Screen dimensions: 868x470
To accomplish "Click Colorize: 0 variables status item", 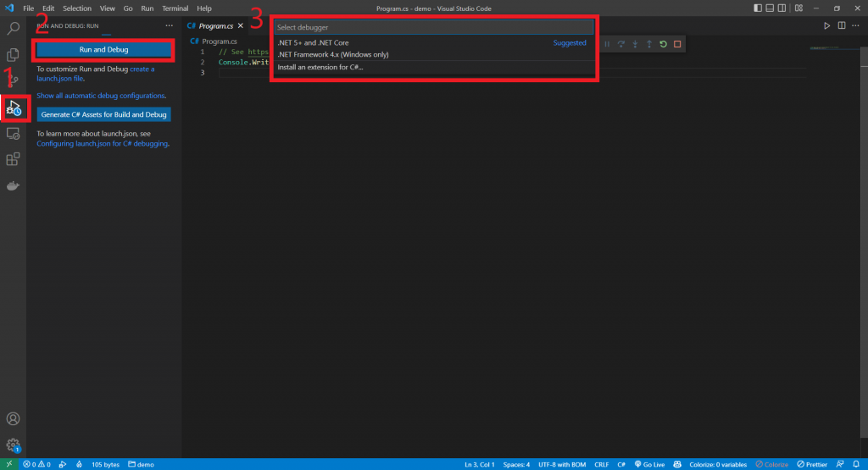I will [718, 464].
